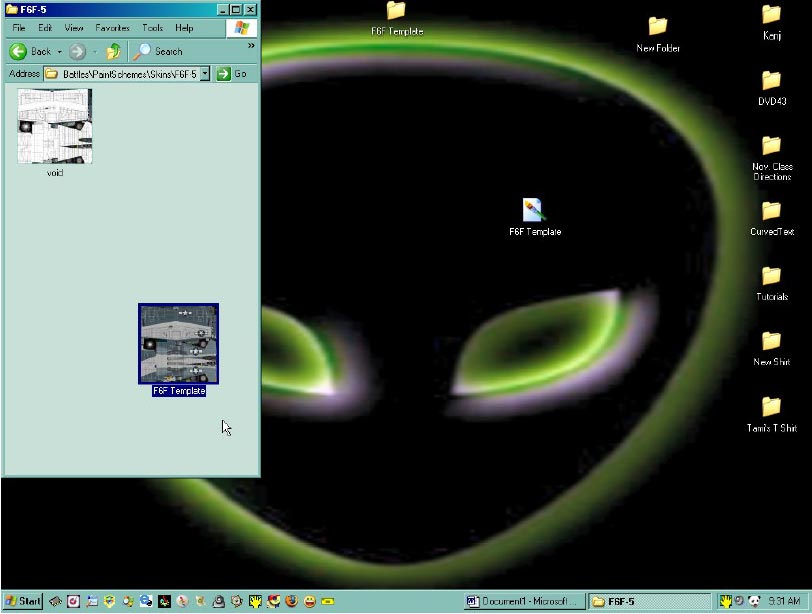The width and height of the screenshot is (812, 614).
Task: Open the Address bar dropdown list
Action: (205, 74)
